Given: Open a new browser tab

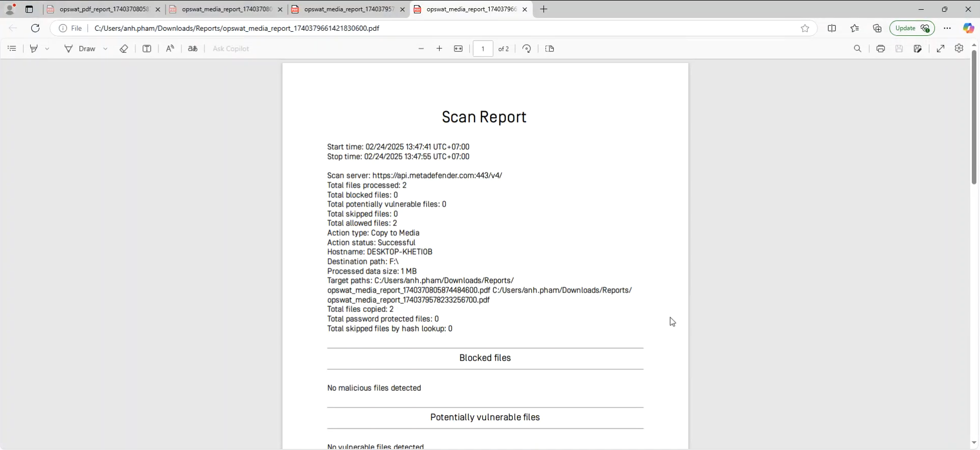Looking at the screenshot, I should (x=543, y=9).
